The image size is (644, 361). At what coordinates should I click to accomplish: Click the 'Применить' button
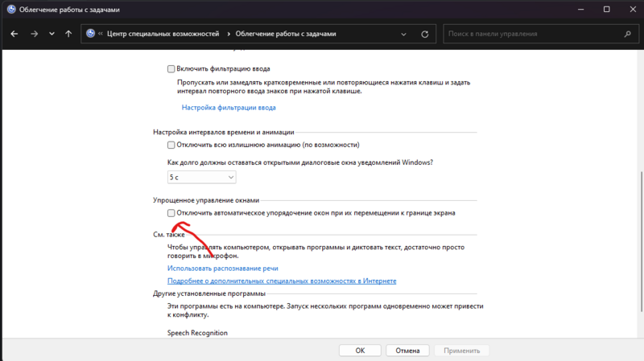(x=461, y=351)
